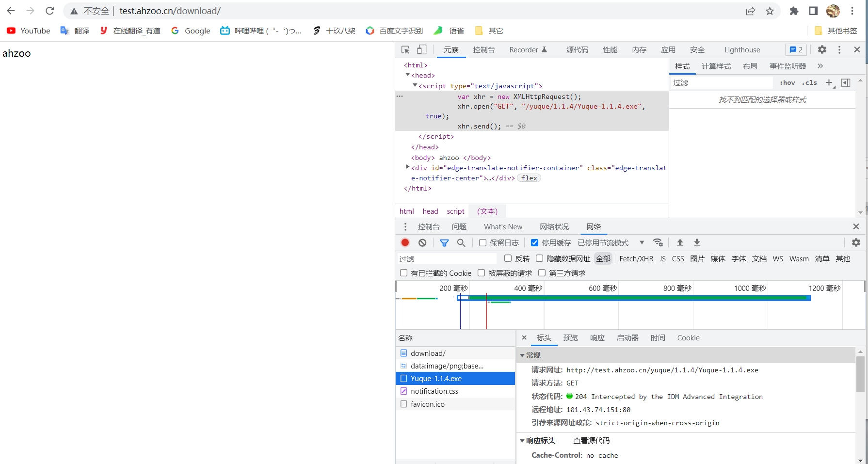
Task: Switch to the Lighthouse tab
Action: point(742,50)
